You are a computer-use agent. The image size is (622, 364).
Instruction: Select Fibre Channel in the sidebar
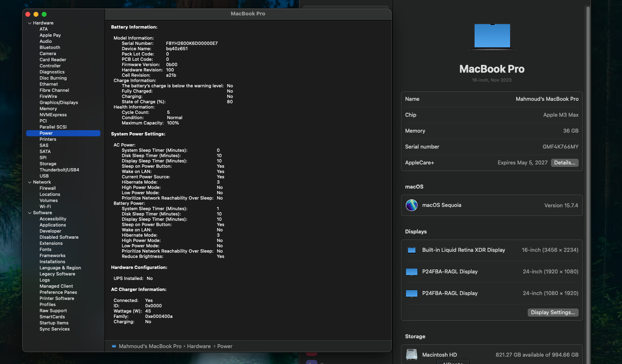pos(54,91)
